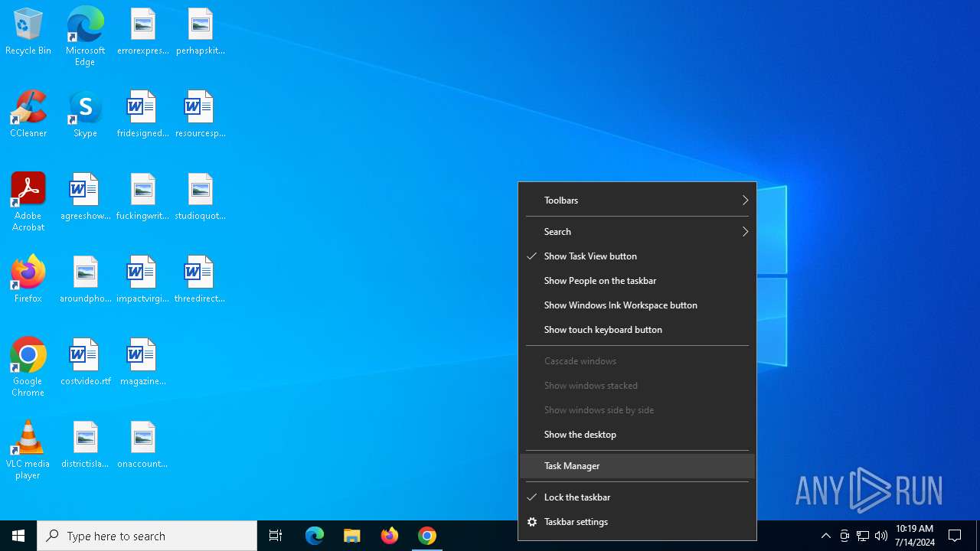Open the network tray icon
Viewport: 980px width, 551px height.
click(863, 536)
